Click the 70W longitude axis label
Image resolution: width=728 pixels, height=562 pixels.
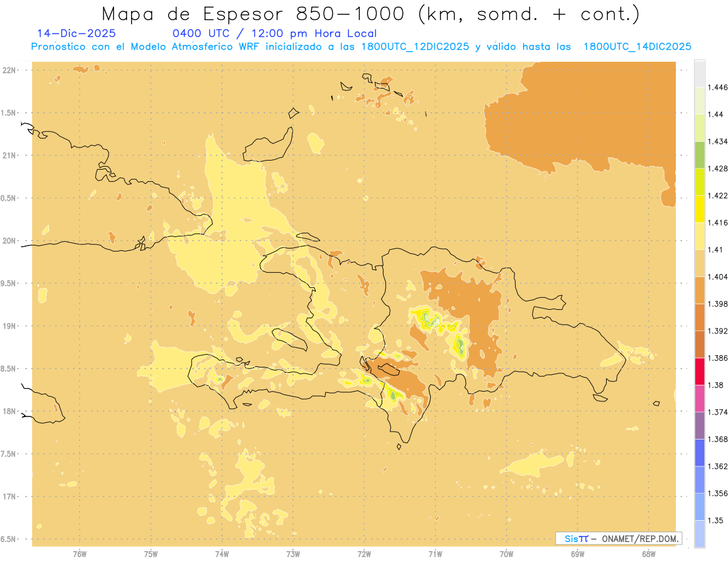click(x=507, y=554)
